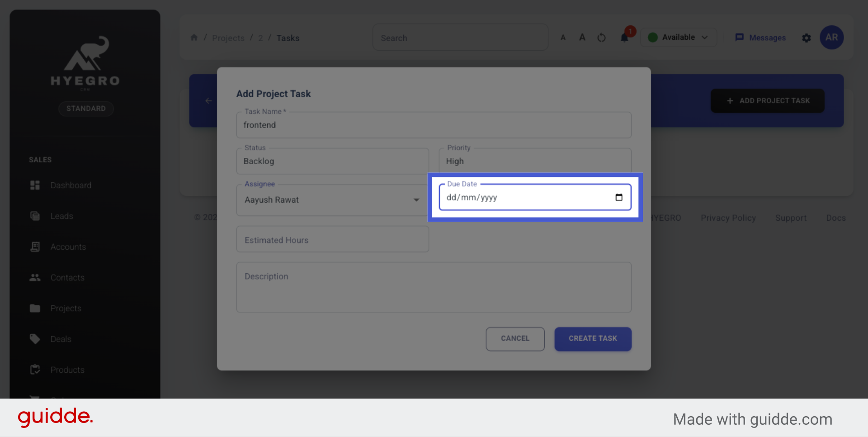Click the AR user avatar
The image size is (868, 437).
[831, 38]
